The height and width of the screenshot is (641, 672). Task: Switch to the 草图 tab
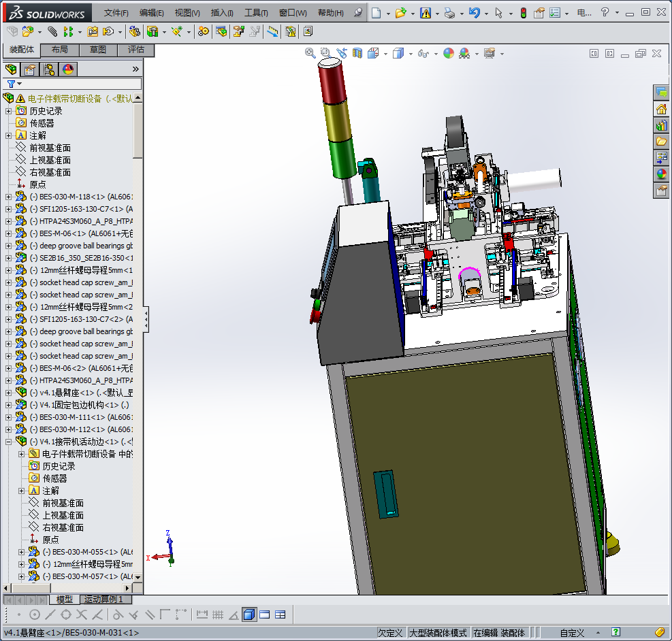[98, 50]
